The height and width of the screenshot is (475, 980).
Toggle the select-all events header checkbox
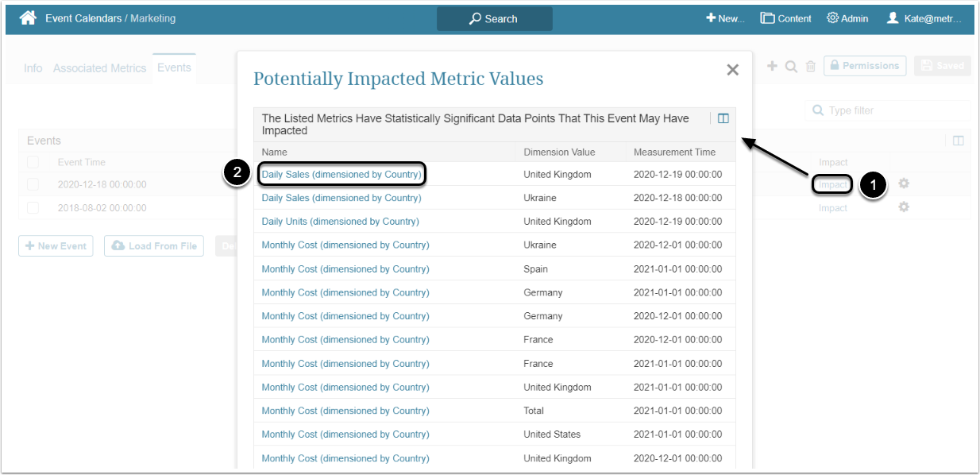coord(33,162)
